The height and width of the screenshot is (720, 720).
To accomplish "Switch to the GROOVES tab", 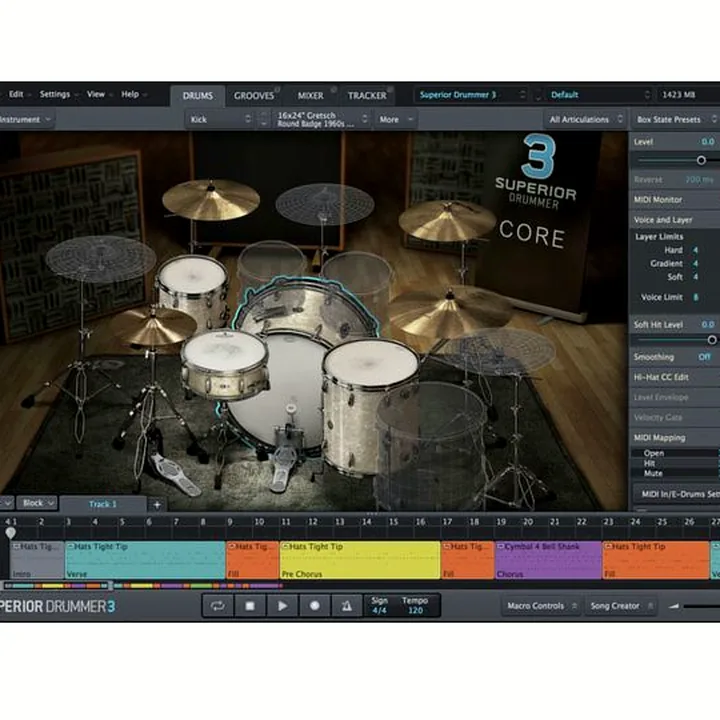I will [x=254, y=96].
